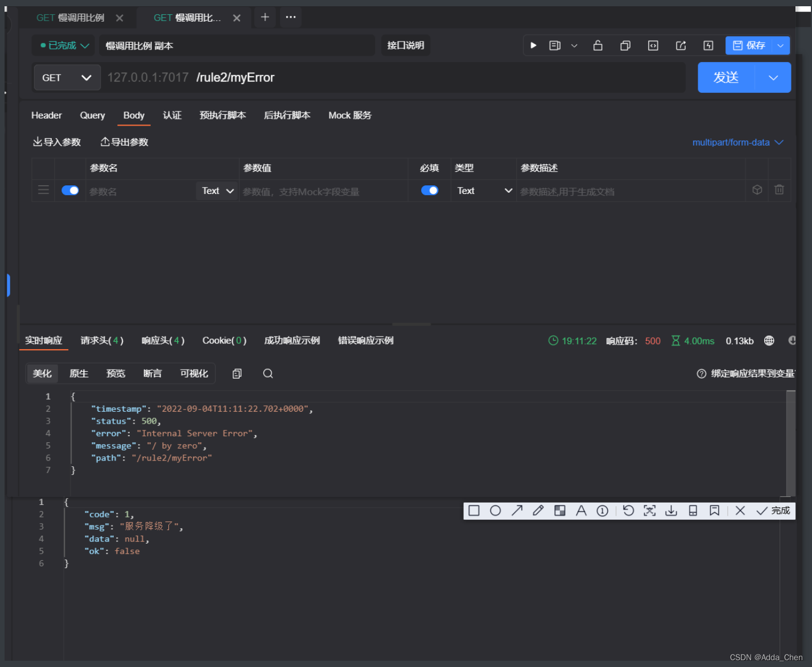Switch response view to 原生
The image size is (812, 667).
79,374
